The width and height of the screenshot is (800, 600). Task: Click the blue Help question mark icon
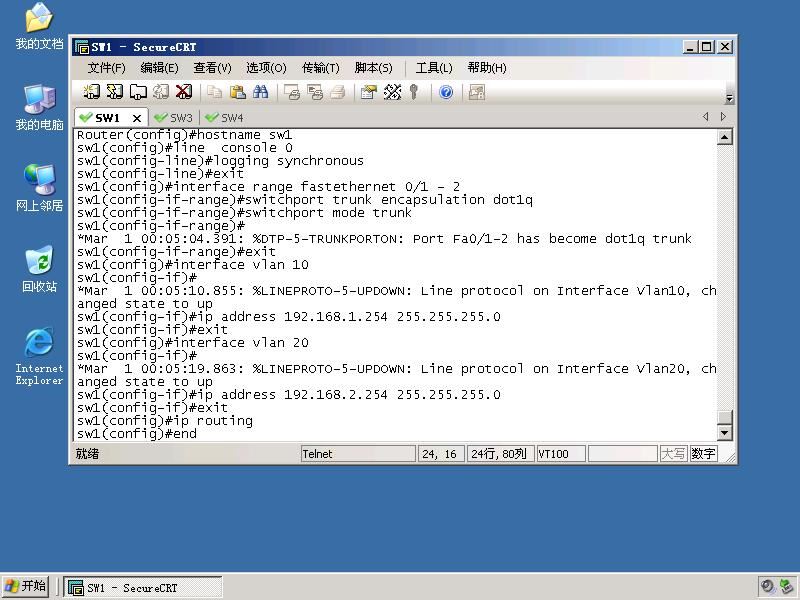446,92
